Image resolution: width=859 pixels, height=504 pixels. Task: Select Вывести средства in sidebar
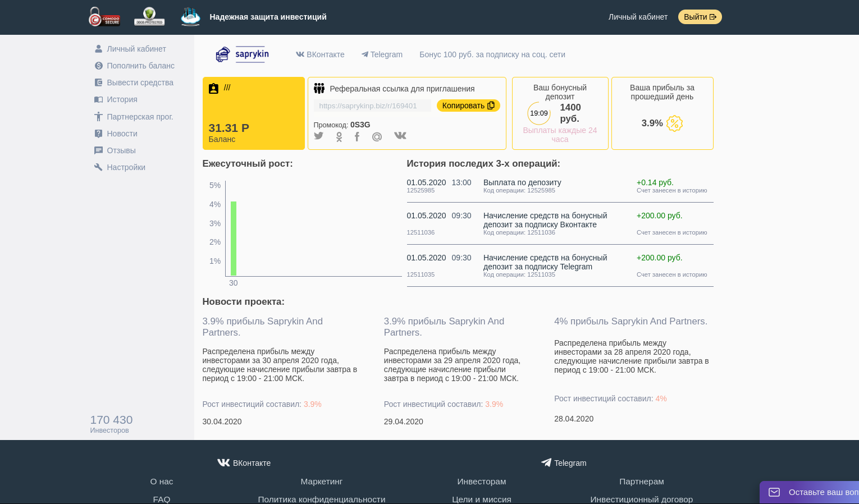[140, 83]
